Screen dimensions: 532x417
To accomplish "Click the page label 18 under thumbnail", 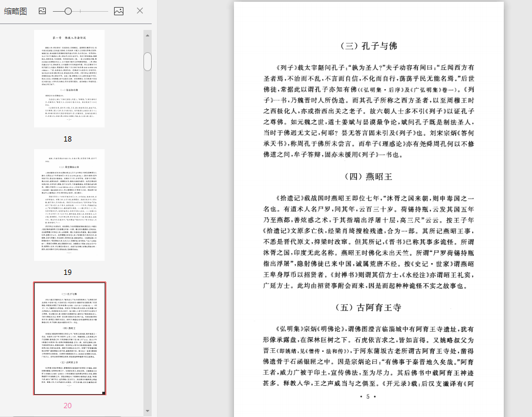I will [x=68, y=139].
